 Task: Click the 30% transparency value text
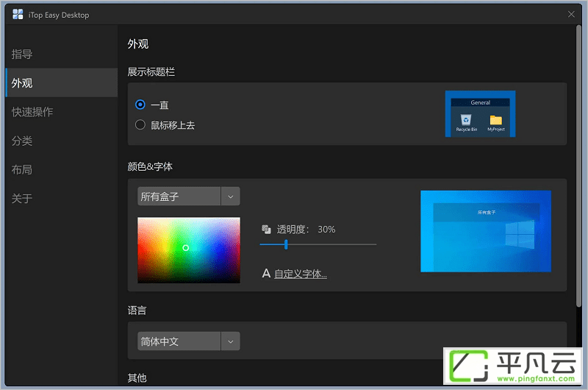(x=326, y=230)
